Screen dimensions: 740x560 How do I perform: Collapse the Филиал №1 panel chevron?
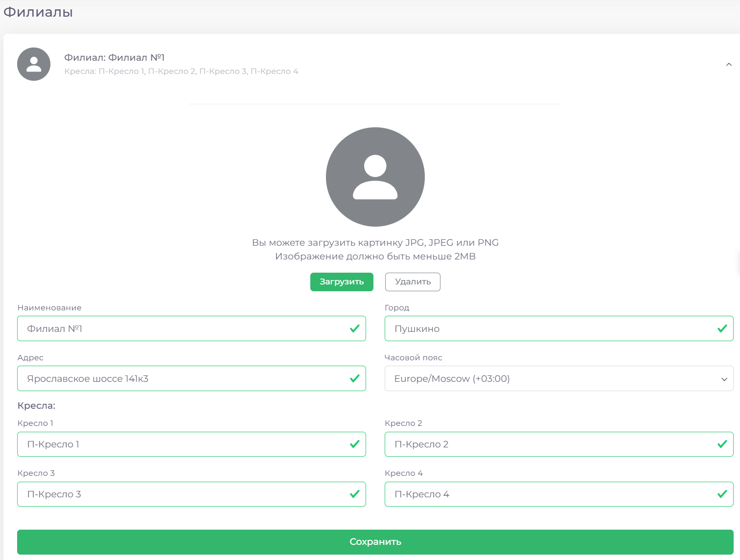click(729, 64)
